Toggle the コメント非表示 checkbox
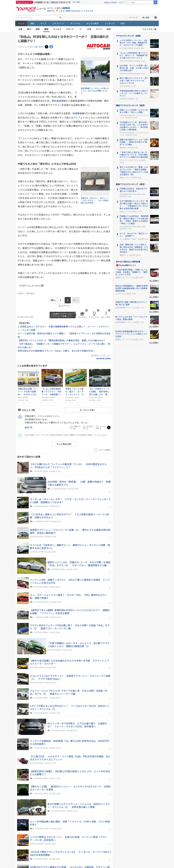 [96, 450]
